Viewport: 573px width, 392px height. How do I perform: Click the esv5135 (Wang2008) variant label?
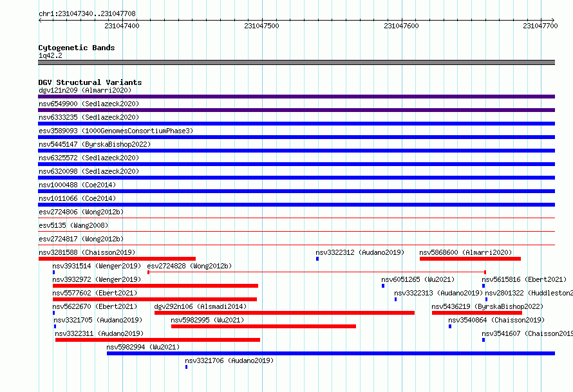73,225
